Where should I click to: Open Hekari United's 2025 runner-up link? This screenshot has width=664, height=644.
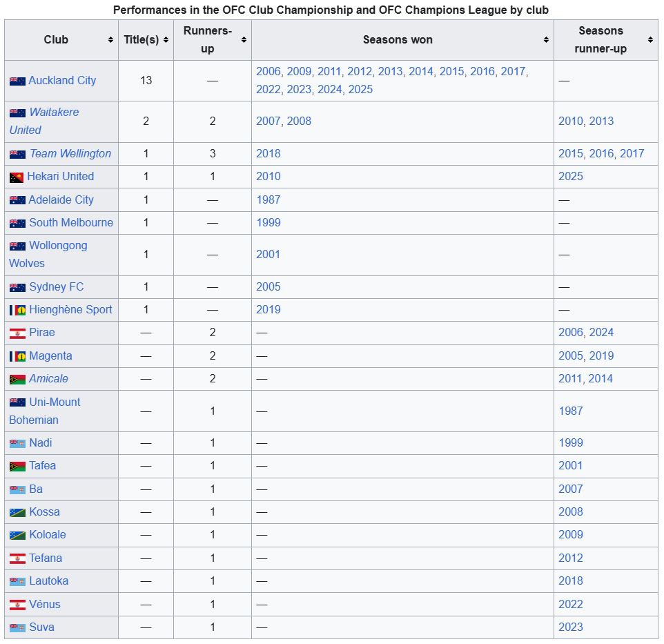pyautogui.click(x=571, y=177)
